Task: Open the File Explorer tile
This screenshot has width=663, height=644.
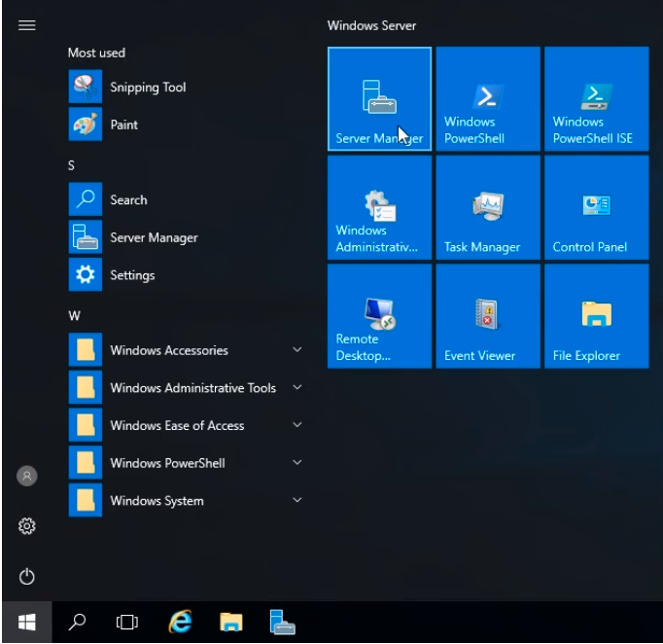Action: tap(597, 316)
